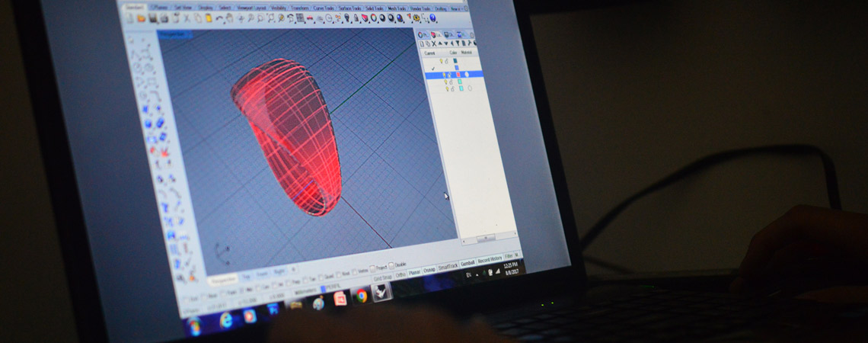
Task: Switch to the Curve Tools toolbar tab
Action: tap(324, 8)
